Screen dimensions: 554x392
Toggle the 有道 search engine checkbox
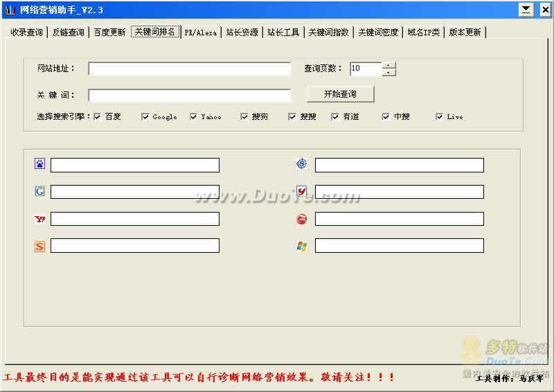tap(335, 116)
